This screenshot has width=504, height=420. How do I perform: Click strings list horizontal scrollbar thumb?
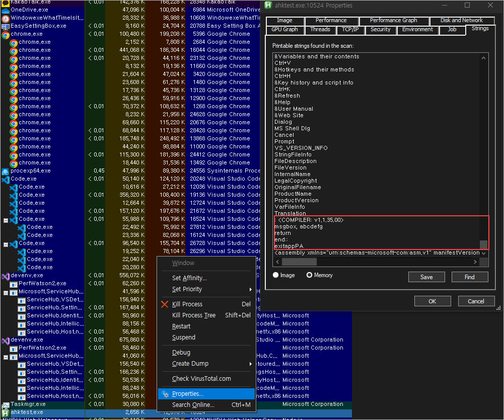pos(299,262)
